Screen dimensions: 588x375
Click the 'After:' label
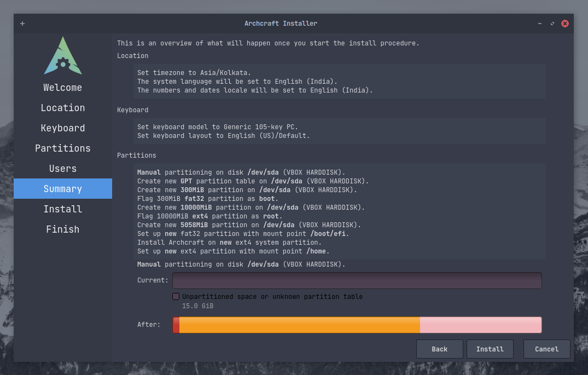pyautogui.click(x=149, y=325)
